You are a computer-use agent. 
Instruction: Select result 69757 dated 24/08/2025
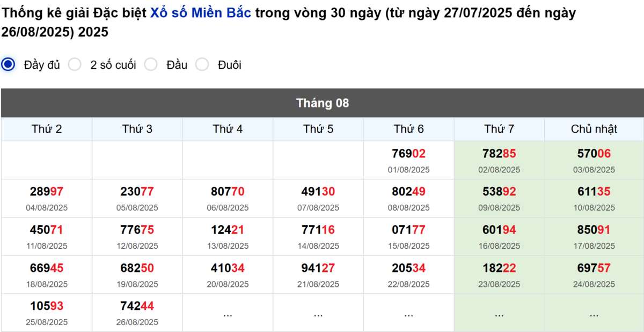[594, 268]
